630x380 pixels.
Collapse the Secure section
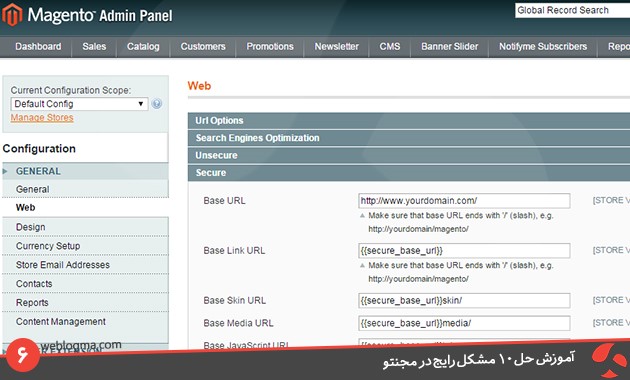click(x=409, y=173)
